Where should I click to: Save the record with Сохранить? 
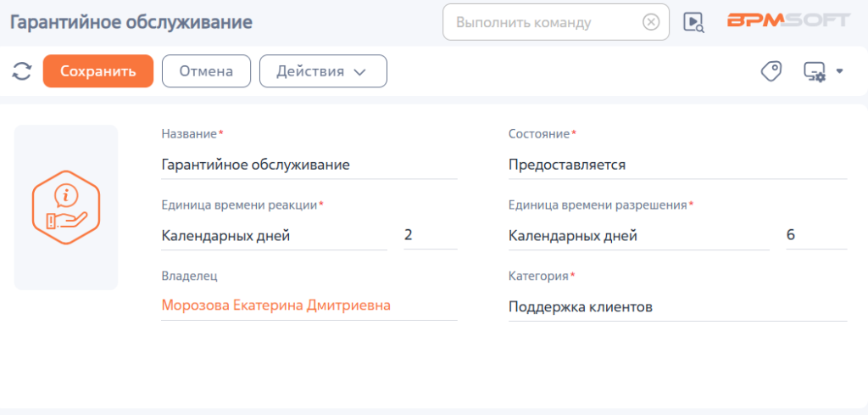click(x=98, y=71)
